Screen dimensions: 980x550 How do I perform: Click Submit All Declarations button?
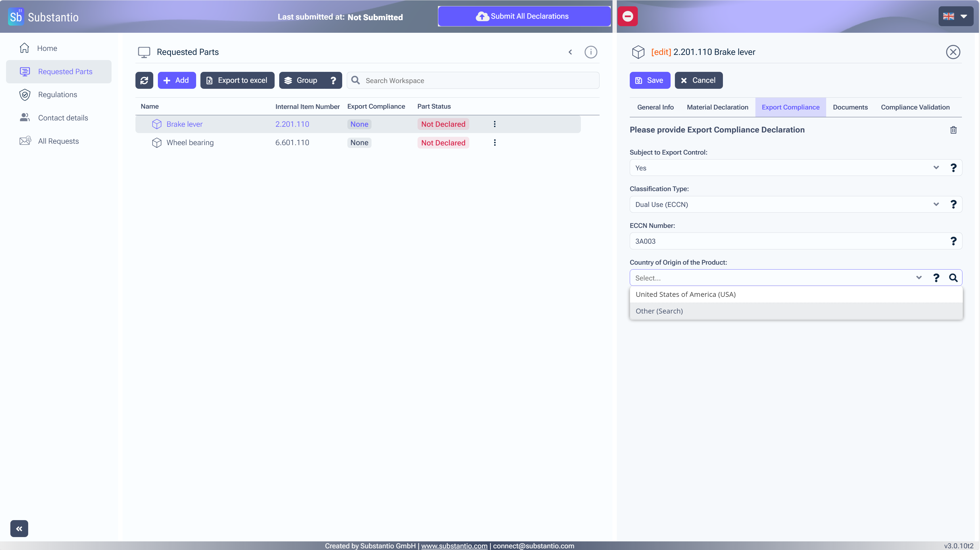point(524,16)
